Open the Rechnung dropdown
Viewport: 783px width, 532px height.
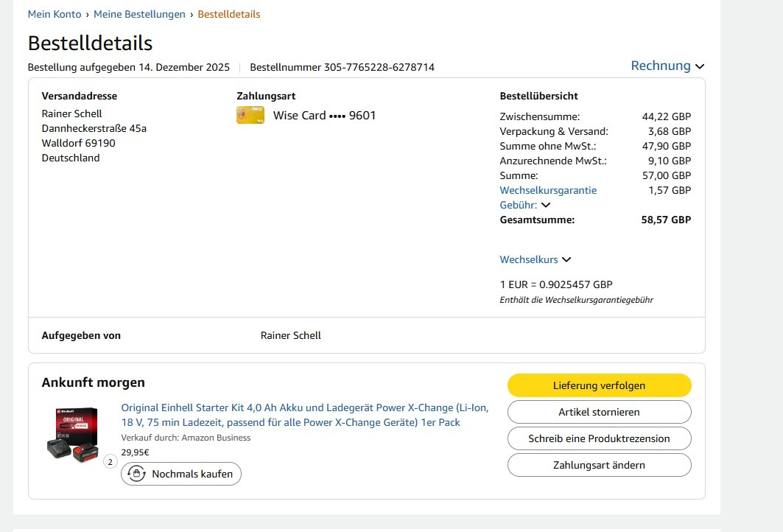667,66
